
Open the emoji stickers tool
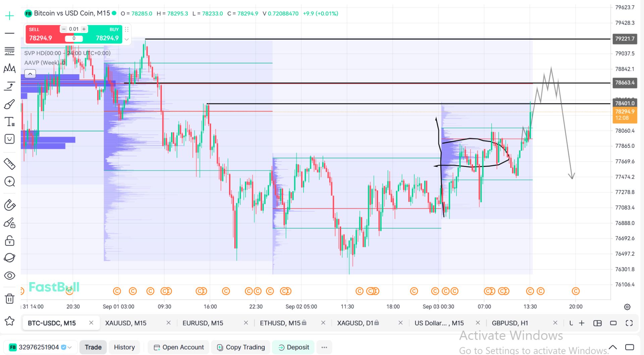[x=9, y=139]
